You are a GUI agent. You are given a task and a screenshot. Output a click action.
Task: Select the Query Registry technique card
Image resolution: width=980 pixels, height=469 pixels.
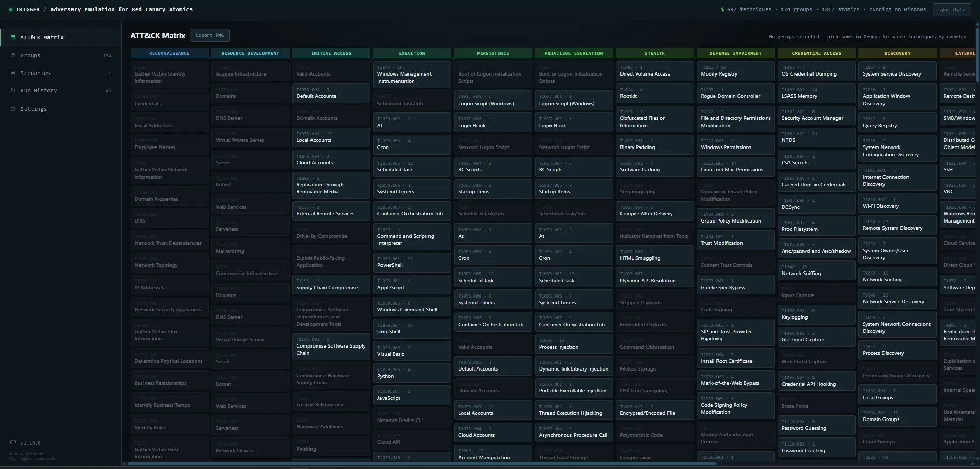[897, 122]
